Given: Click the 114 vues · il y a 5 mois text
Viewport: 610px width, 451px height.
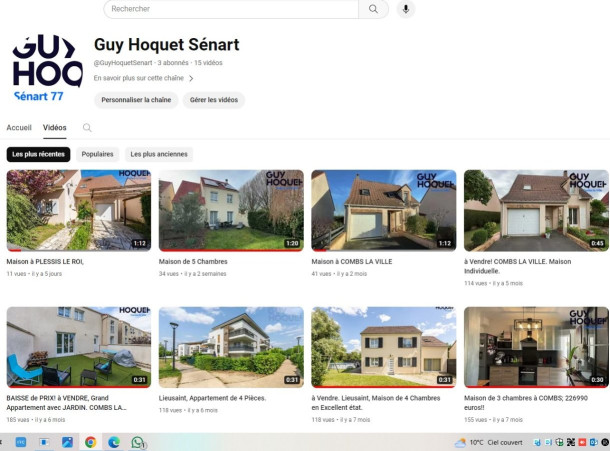Looking at the screenshot, I should click(x=493, y=283).
